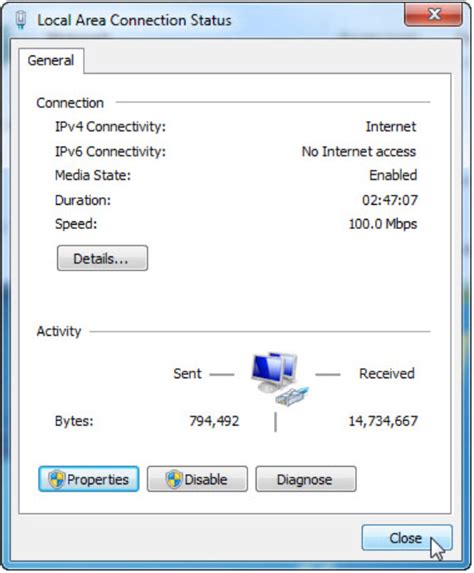Click the Close button at bottom
The image size is (474, 573).
pos(407,538)
